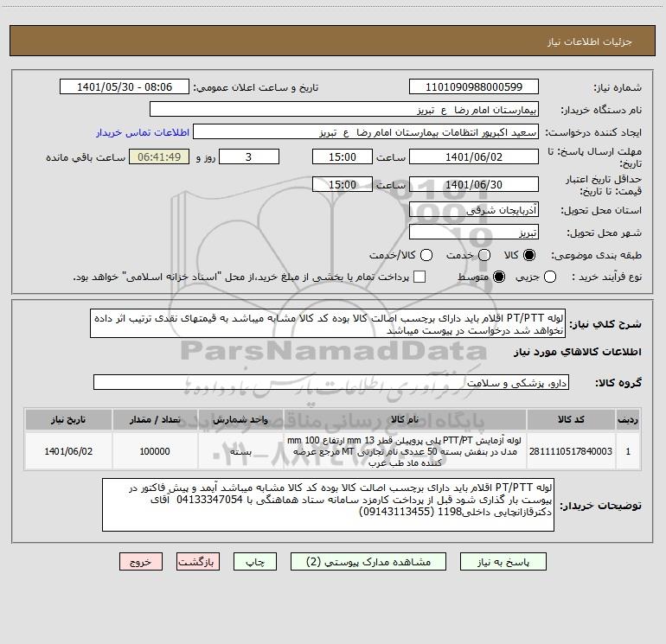Select the جزیی purchase type radio

click(x=550, y=277)
